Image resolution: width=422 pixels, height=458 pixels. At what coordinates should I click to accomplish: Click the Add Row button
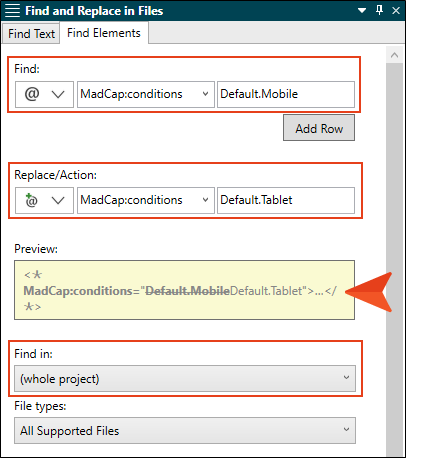click(319, 128)
